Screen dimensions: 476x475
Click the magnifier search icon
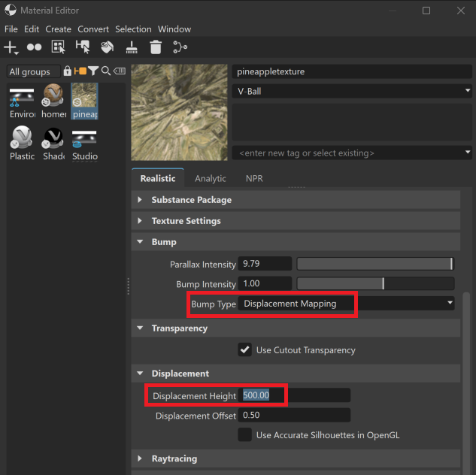point(105,71)
